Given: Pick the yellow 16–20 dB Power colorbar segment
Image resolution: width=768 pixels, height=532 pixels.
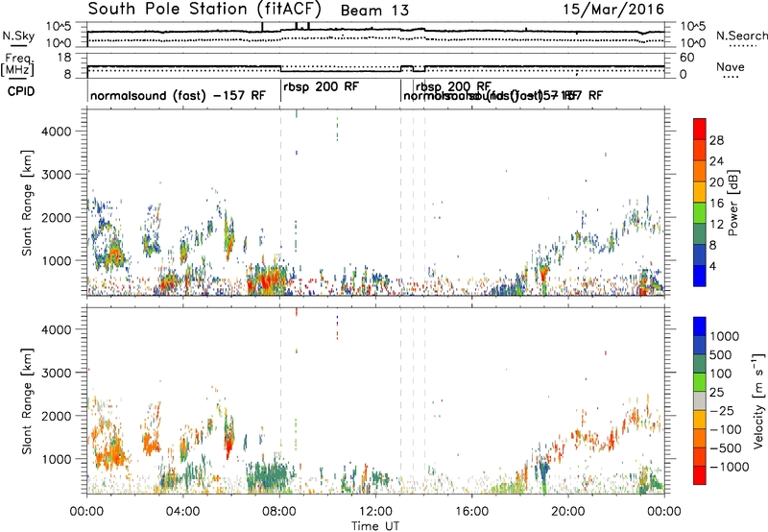Looking at the screenshot, I should click(x=700, y=192).
